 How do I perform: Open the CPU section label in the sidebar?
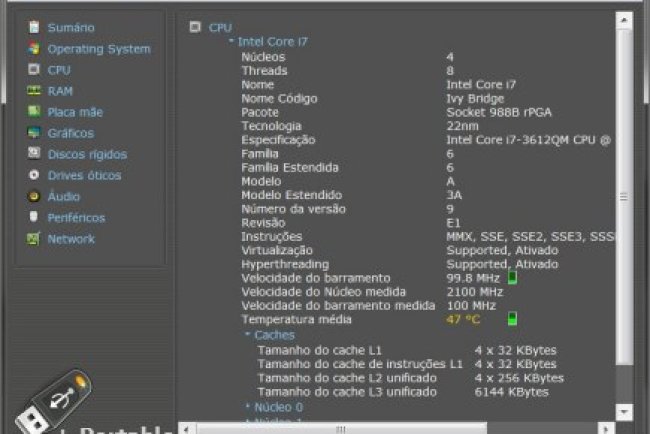pos(59,70)
